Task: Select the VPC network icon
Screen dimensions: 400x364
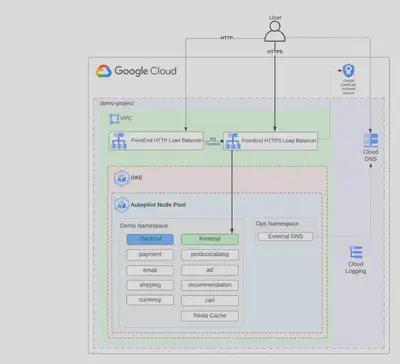Action: click(x=114, y=119)
